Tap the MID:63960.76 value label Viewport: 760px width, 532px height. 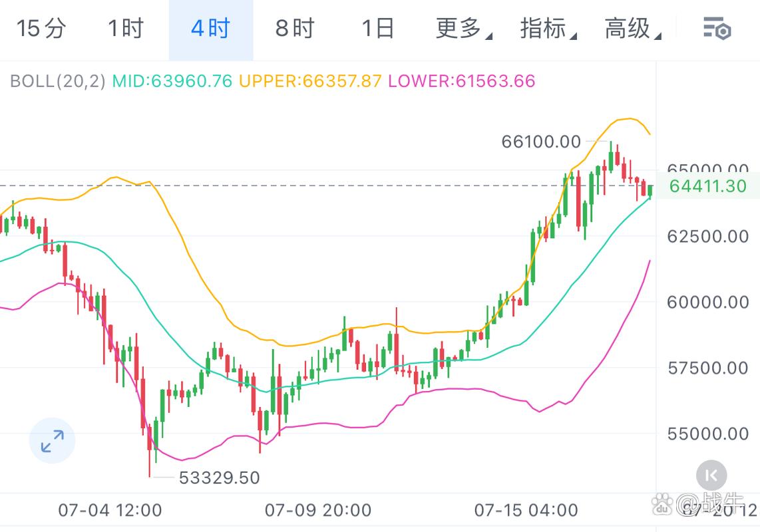172,81
